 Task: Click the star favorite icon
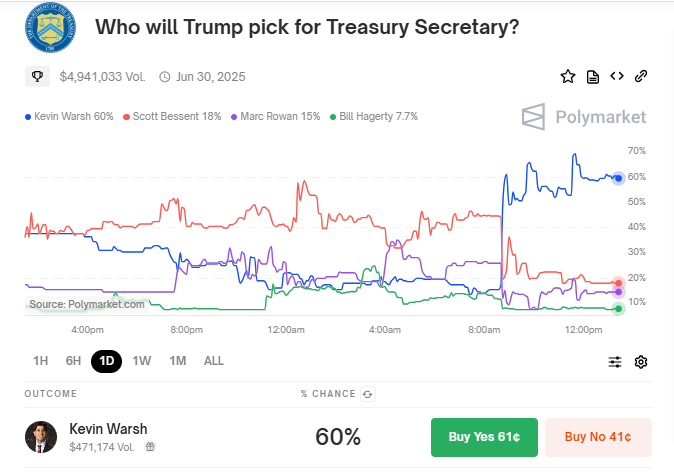tap(568, 76)
